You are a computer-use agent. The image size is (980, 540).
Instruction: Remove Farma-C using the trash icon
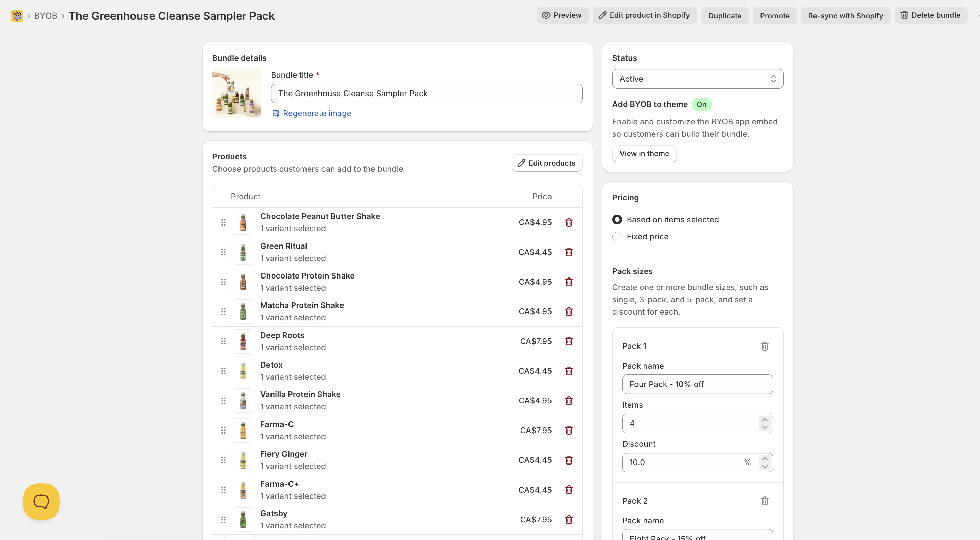coord(569,430)
